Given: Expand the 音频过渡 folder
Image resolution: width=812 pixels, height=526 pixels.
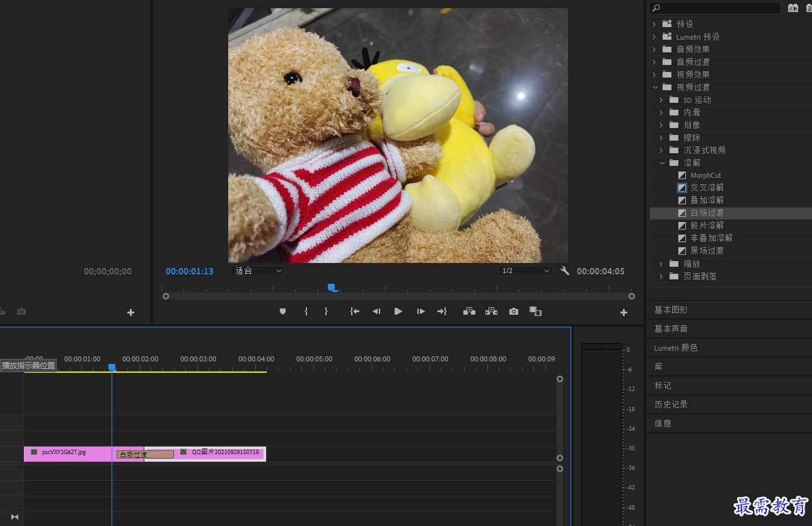Looking at the screenshot, I should 654,62.
